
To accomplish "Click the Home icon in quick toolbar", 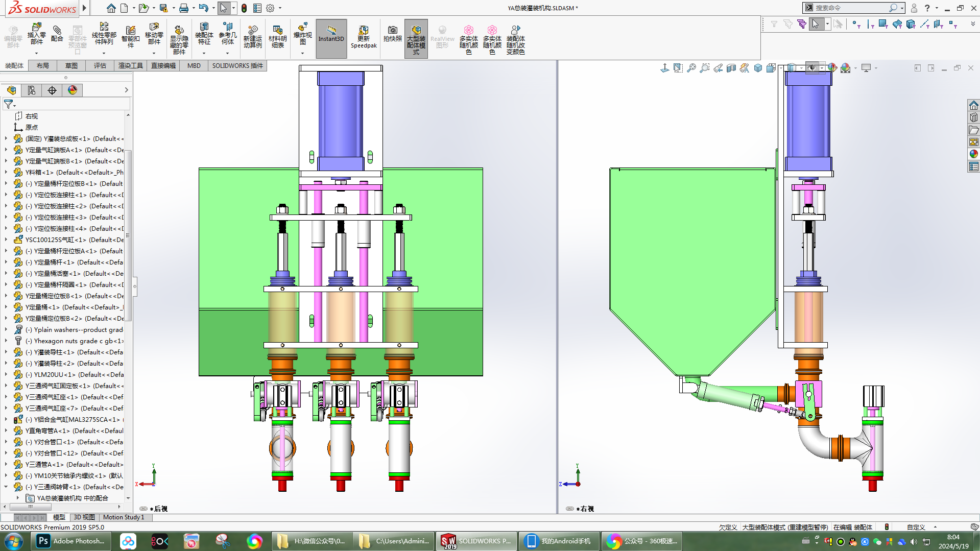I will (x=111, y=8).
